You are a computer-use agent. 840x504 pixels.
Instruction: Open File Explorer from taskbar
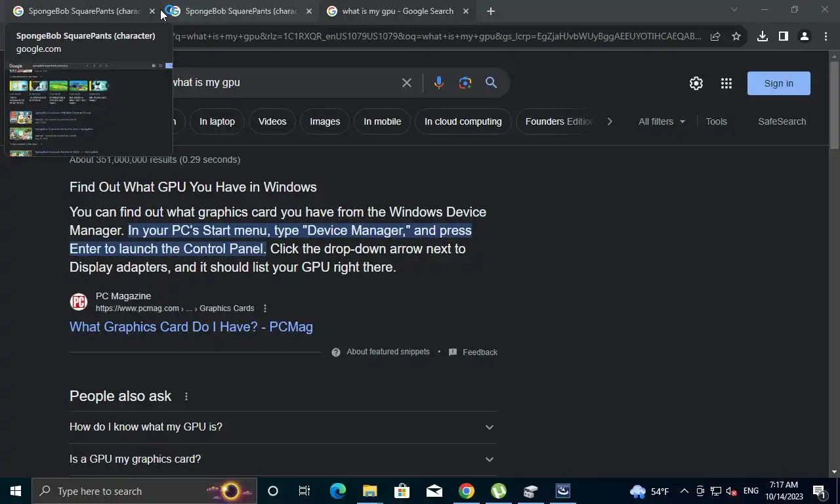coord(369,491)
